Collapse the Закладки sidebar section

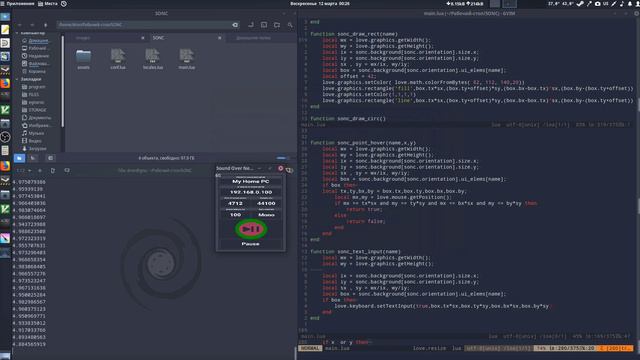pos(17,79)
